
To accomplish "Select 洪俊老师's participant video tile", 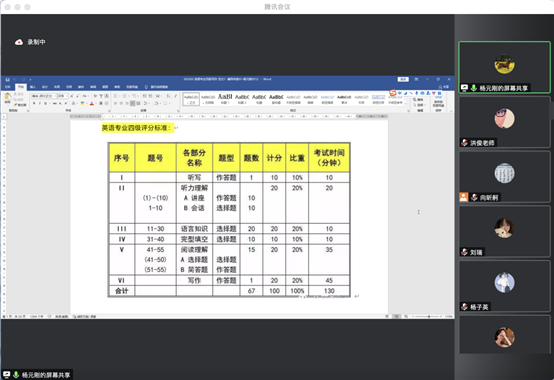I will (505, 122).
